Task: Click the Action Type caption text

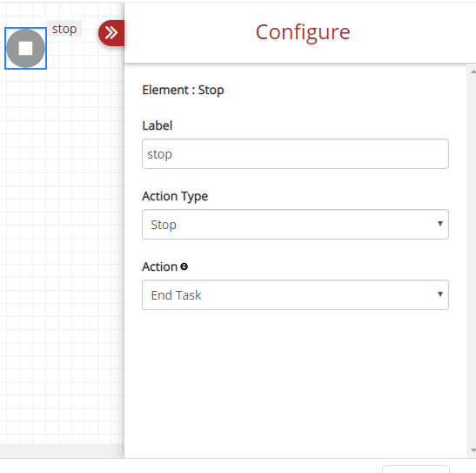Action: [x=175, y=196]
